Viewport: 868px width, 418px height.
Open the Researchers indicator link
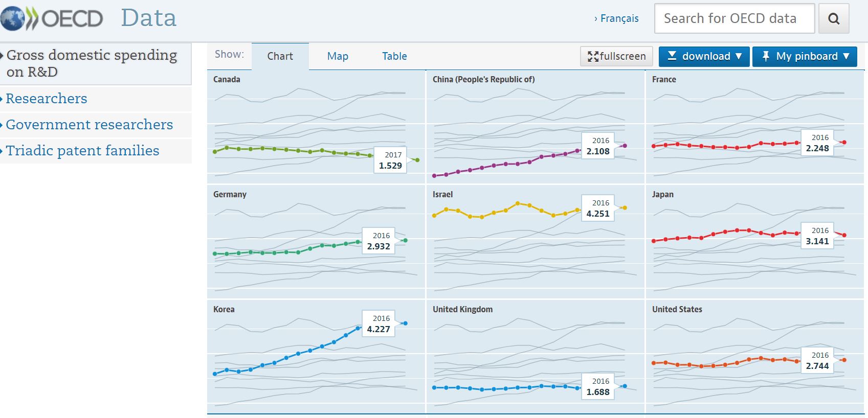coord(47,99)
